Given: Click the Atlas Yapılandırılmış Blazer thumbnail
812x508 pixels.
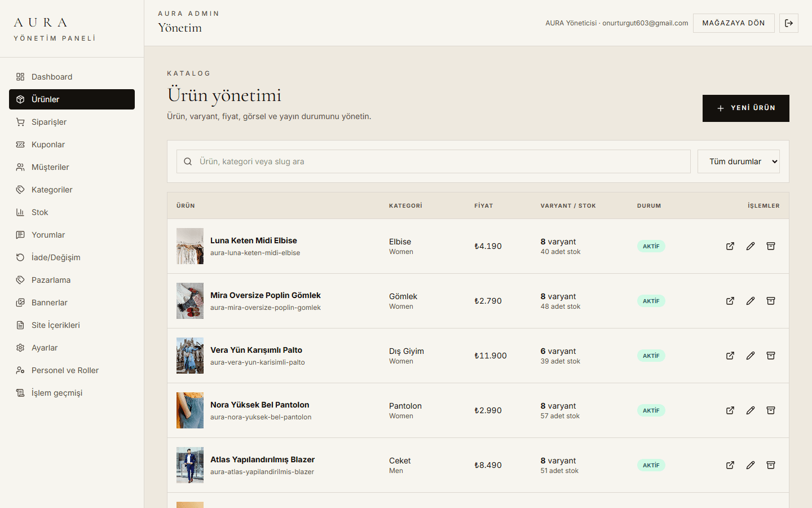Looking at the screenshot, I should [x=190, y=465].
